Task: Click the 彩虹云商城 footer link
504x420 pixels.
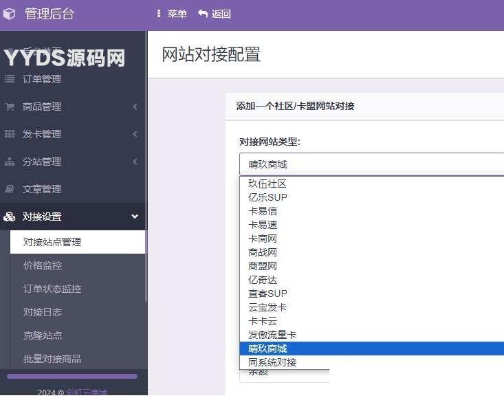Action: (x=87, y=393)
